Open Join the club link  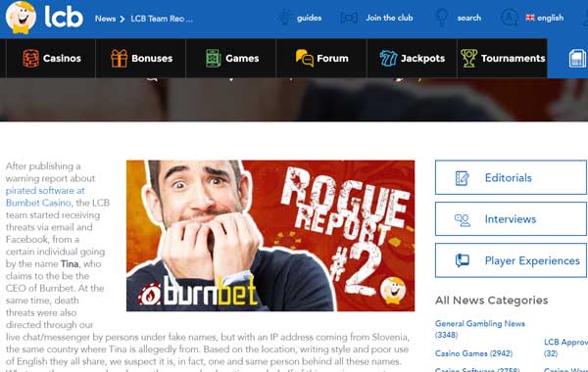[x=389, y=18]
